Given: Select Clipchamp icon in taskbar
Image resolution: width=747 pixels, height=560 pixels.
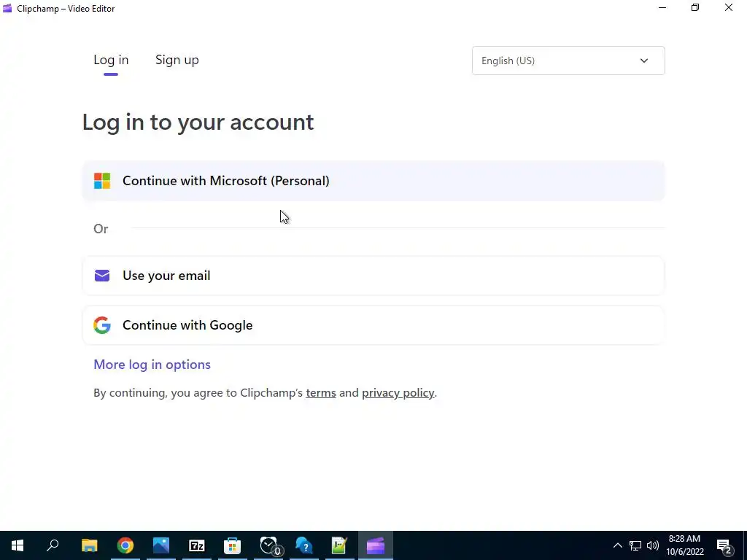Looking at the screenshot, I should [376, 545].
